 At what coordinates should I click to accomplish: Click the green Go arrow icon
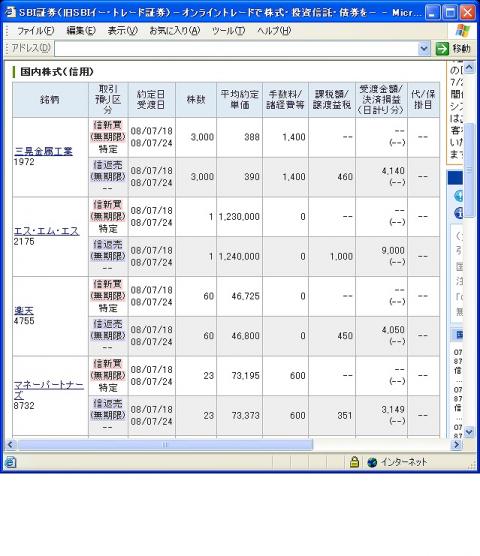click(x=442, y=49)
